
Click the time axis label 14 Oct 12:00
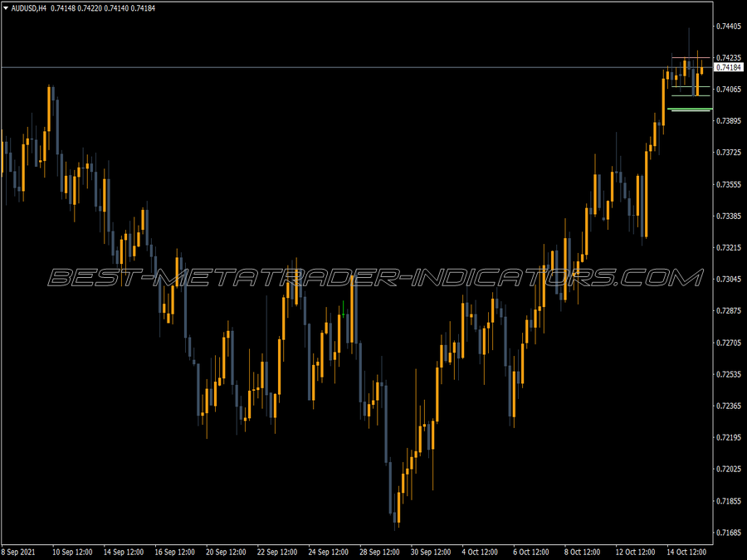click(x=686, y=552)
